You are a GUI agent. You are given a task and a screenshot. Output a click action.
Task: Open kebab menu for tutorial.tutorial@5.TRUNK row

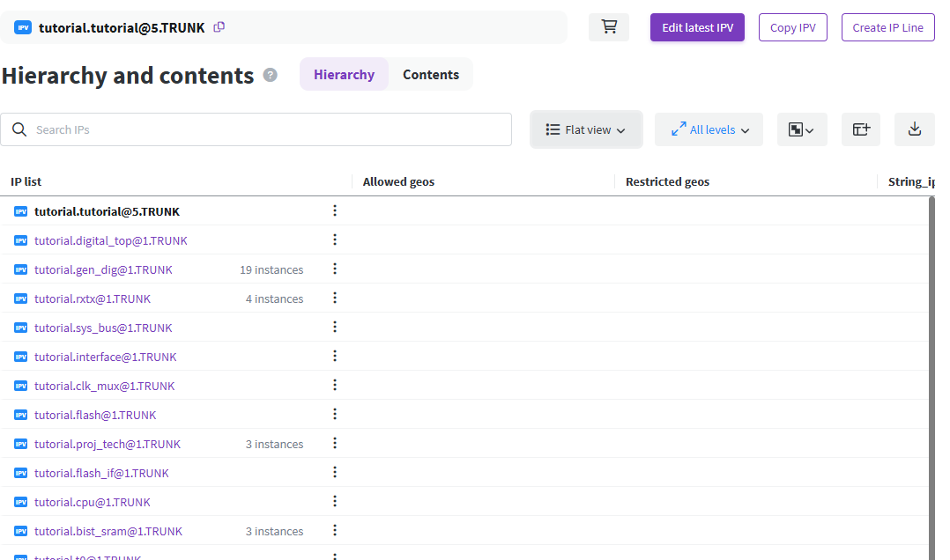(335, 211)
